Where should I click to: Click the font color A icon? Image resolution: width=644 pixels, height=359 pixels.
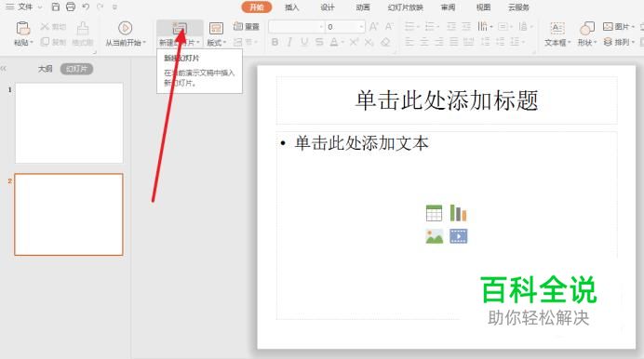[x=334, y=42]
